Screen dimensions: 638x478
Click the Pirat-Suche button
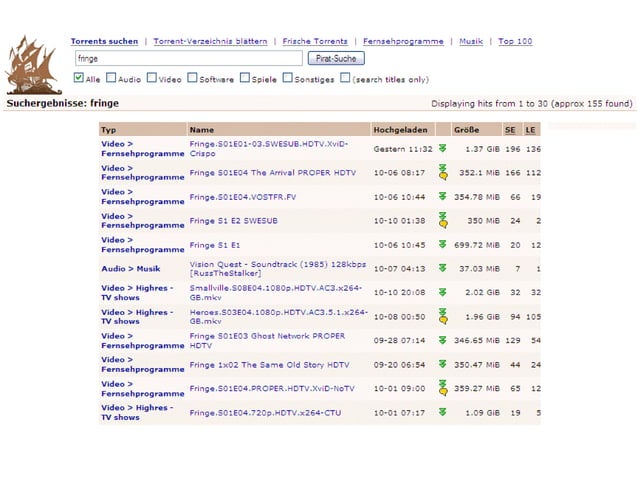point(336,58)
